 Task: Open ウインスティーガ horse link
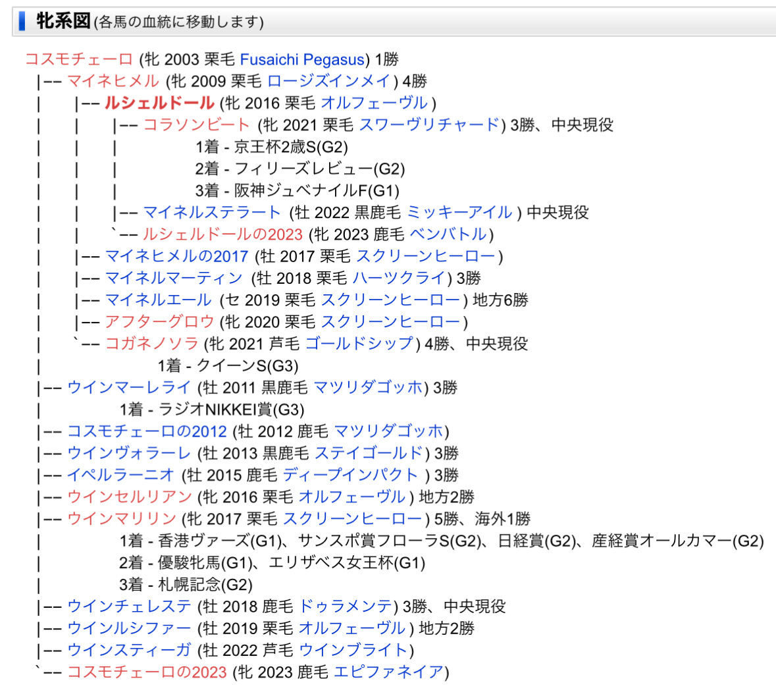click(x=129, y=650)
